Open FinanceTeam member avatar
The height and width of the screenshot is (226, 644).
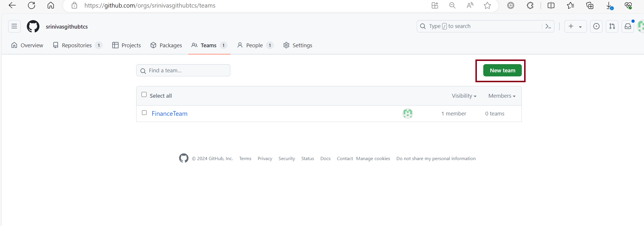pos(408,113)
